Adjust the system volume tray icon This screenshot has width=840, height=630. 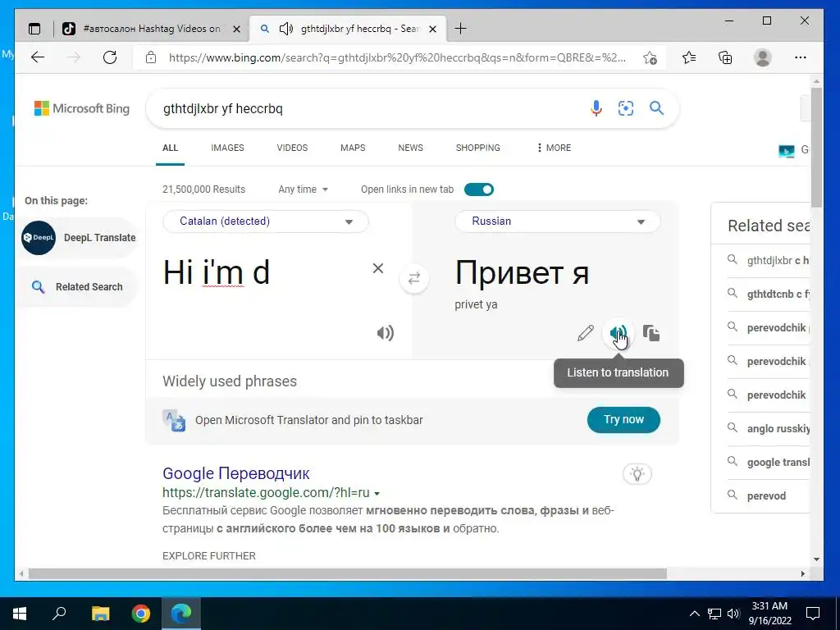[x=733, y=614]
